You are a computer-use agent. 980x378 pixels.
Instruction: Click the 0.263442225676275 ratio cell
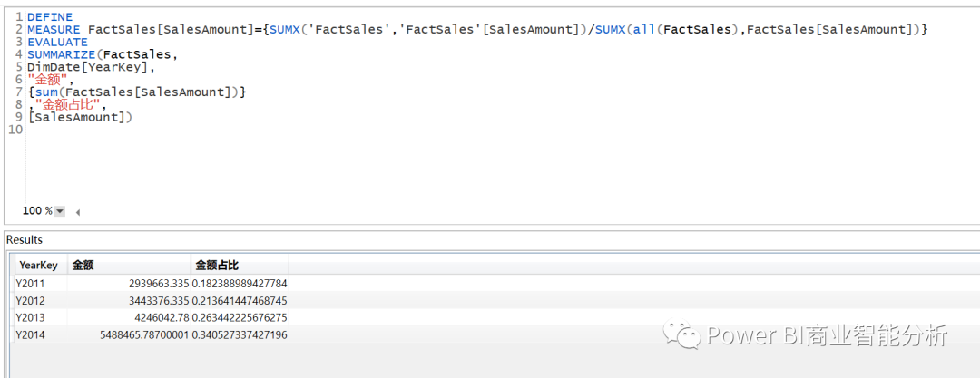pos(240,317)
